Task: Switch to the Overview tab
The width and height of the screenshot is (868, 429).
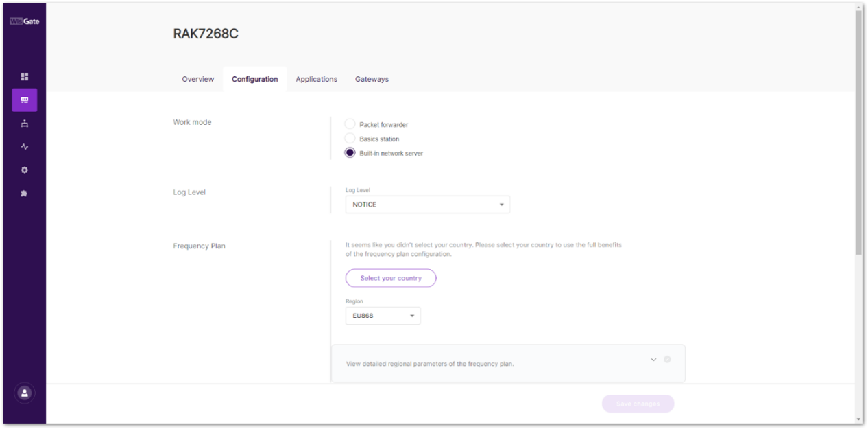Action: click(198, 79)
